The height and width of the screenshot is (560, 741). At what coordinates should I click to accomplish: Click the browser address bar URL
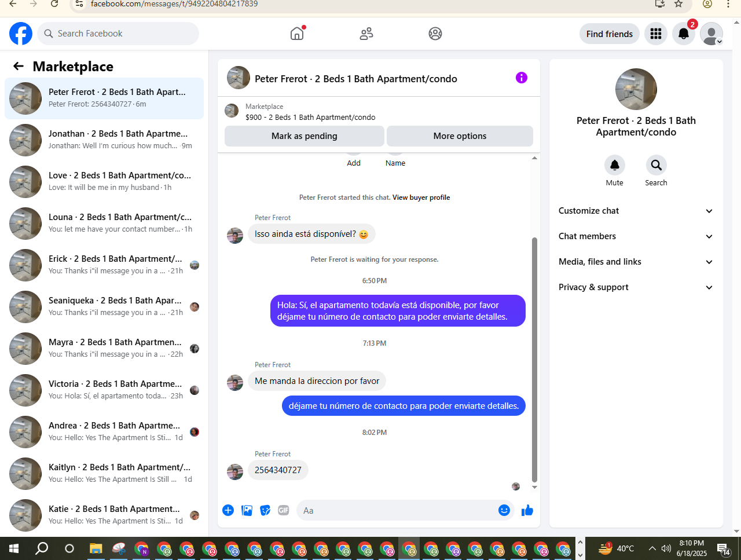pos(174,4)
